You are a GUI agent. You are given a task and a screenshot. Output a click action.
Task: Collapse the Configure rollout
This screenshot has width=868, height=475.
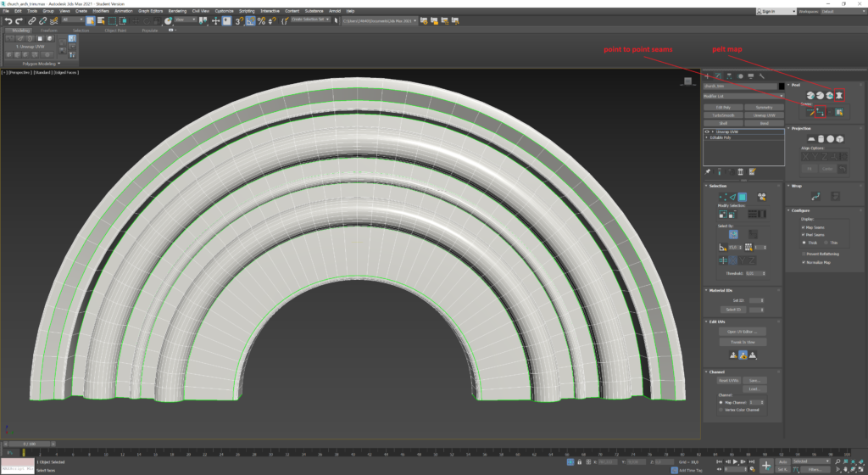coord(801,210)
